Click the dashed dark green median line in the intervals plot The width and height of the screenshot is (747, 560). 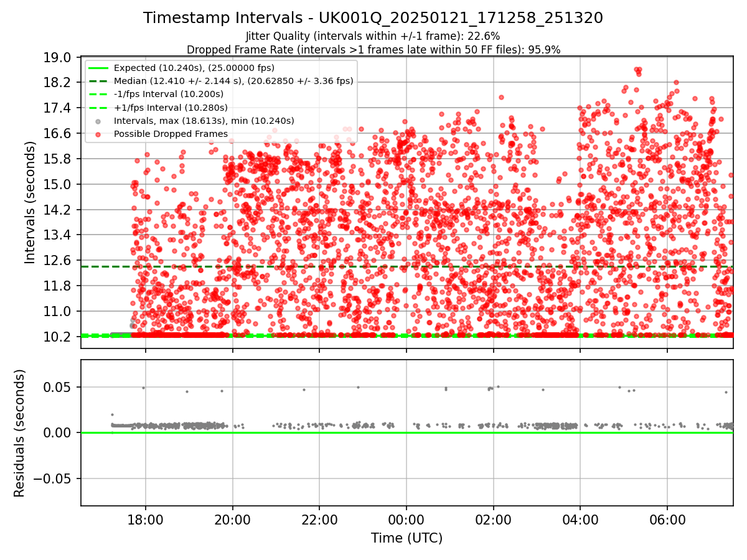pyautogui.click(x=406, y=267)
